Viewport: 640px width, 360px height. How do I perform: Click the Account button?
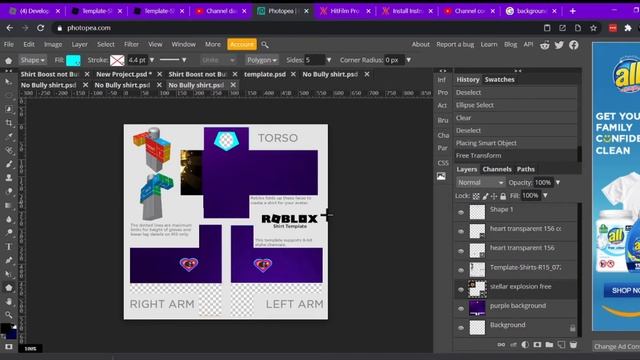click(242, 44)
